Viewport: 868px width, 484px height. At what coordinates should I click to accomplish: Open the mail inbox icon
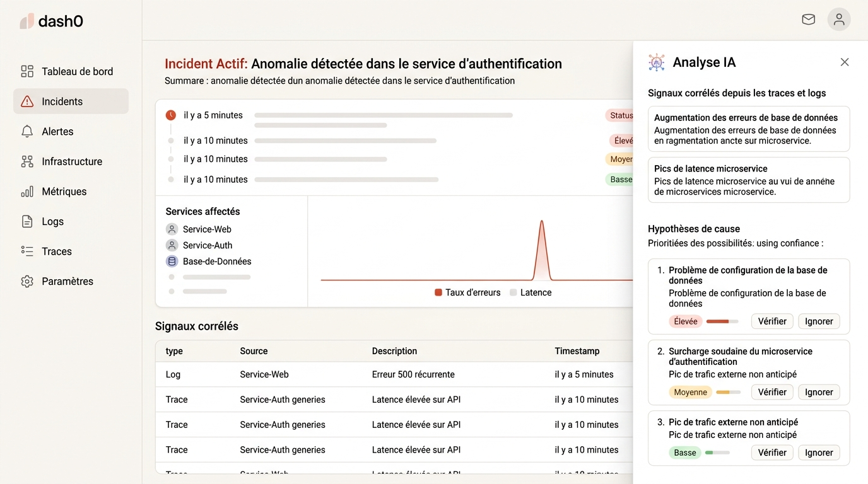point(808,20)
